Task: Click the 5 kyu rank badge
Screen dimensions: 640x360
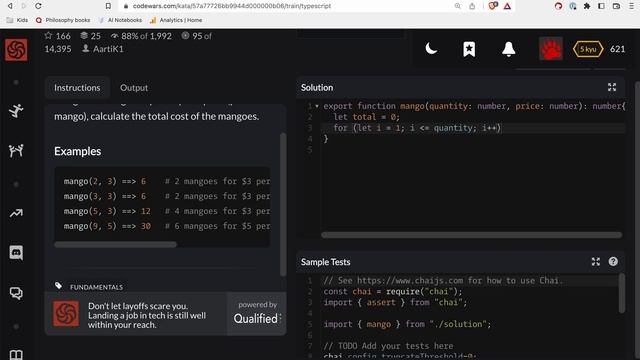Action: click(x=588, y=49)
